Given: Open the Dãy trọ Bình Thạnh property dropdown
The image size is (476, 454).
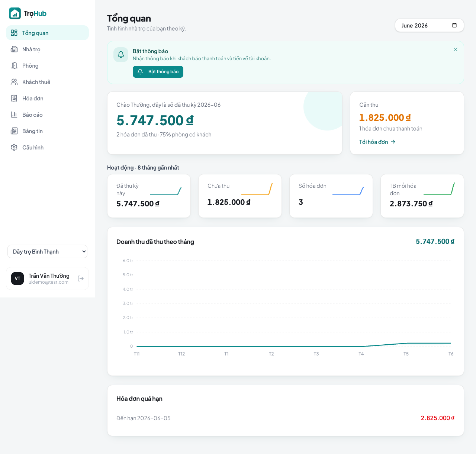Looking at the screenshot, I should click(48, 251).
